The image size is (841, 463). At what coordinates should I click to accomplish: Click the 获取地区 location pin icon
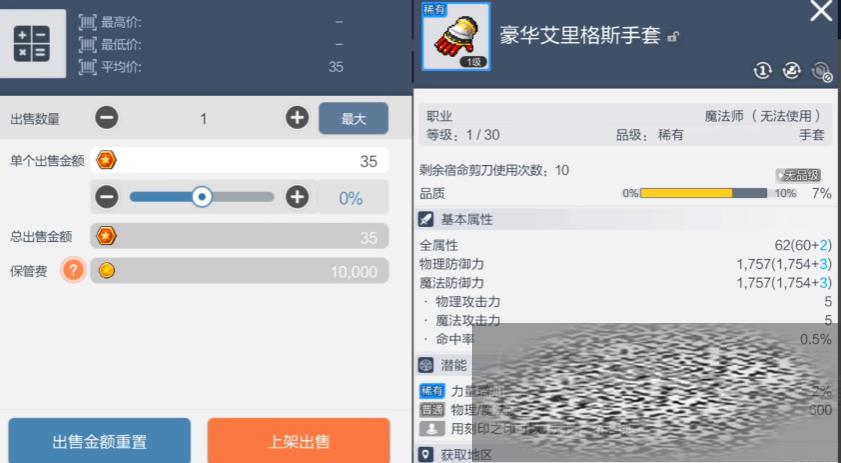(x=426, y=454)
